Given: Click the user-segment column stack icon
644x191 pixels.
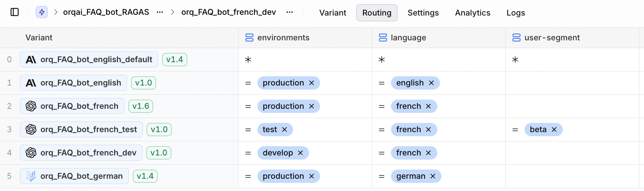Looking at the screenshot, I should click(x=516, y=38).
